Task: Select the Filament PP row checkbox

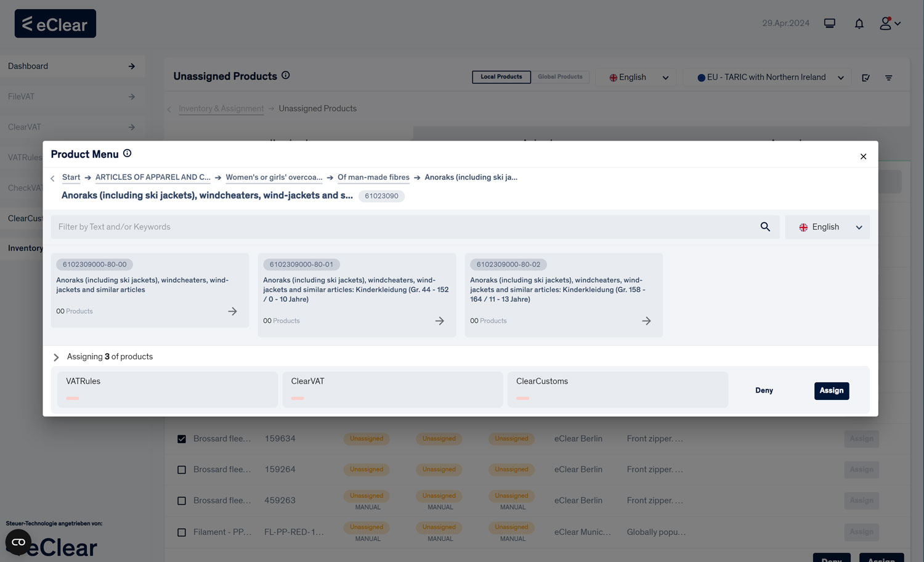Action: (182, 532)
